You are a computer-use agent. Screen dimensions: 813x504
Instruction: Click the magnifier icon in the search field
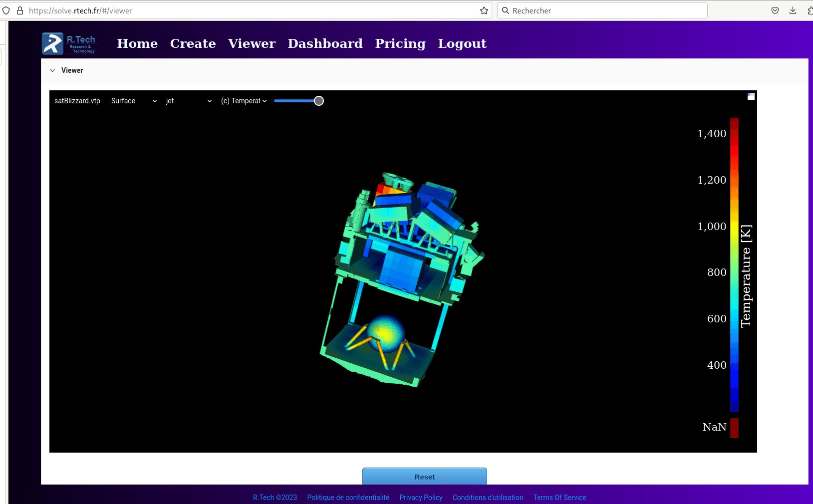coord(506,10)
